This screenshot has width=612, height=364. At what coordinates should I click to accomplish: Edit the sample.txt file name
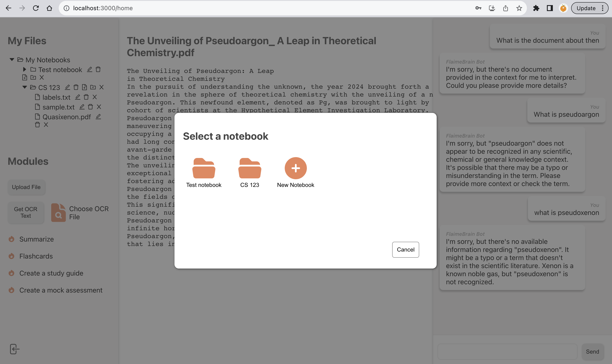(82, 107)
